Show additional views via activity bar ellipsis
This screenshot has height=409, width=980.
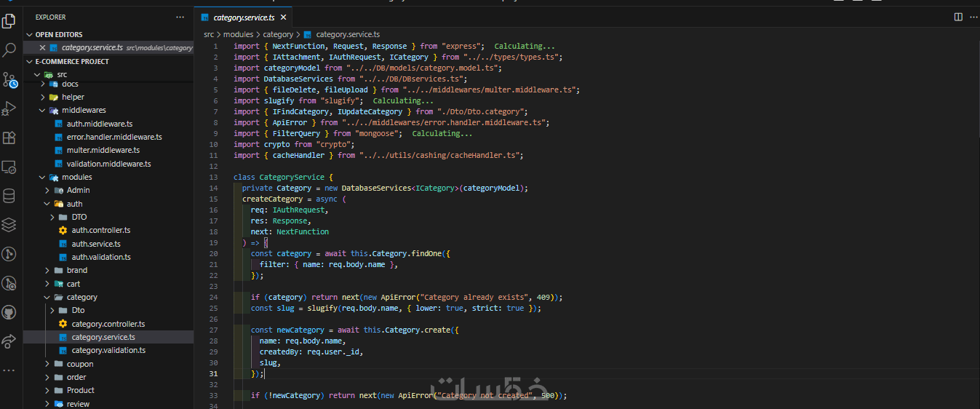[9, 370]
